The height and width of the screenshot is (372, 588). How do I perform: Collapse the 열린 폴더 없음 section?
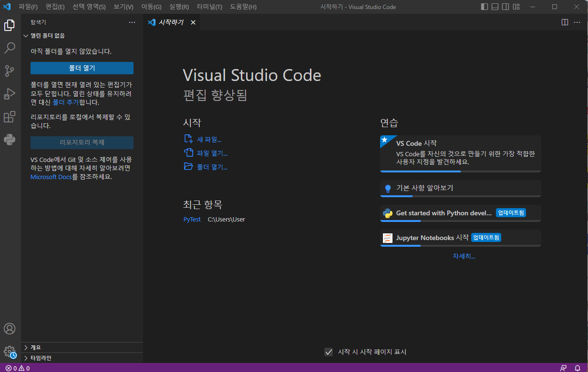pos(82,36)
